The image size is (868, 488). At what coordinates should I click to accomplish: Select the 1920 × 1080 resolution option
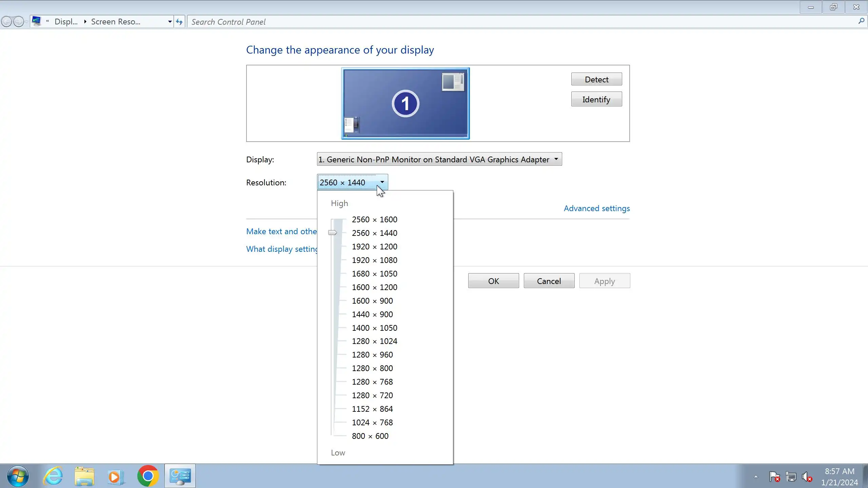coord(374,260)
